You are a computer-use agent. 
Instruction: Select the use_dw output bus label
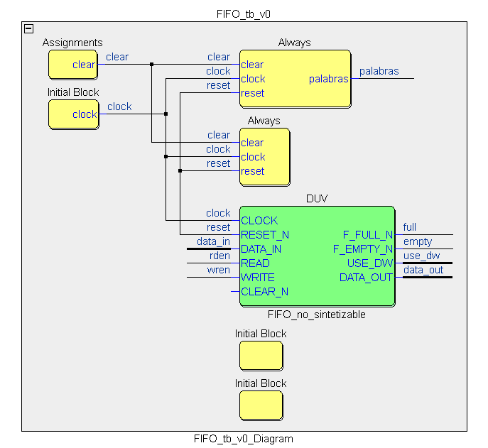[421, 256]
